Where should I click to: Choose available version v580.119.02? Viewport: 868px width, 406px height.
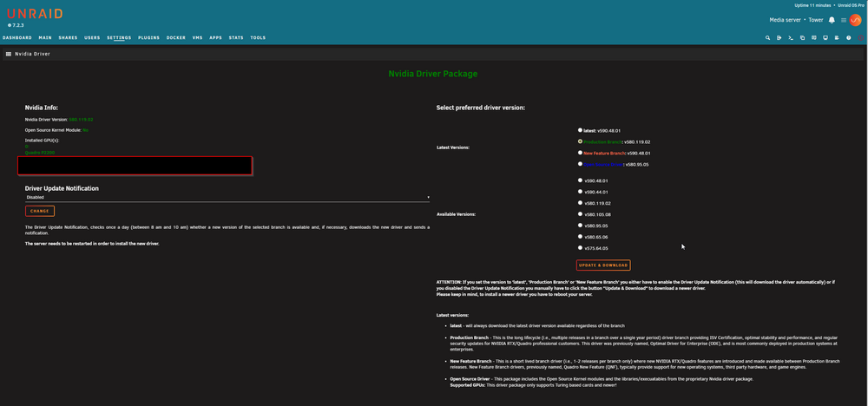(x=580, y=202)
